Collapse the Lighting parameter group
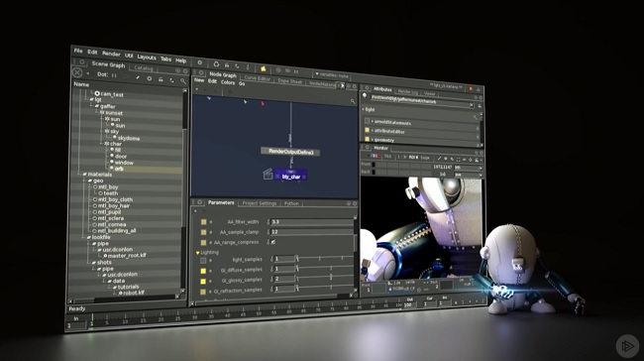Image resolution: width=644 pixels, height=361 pixels. (x=197, y=253)
